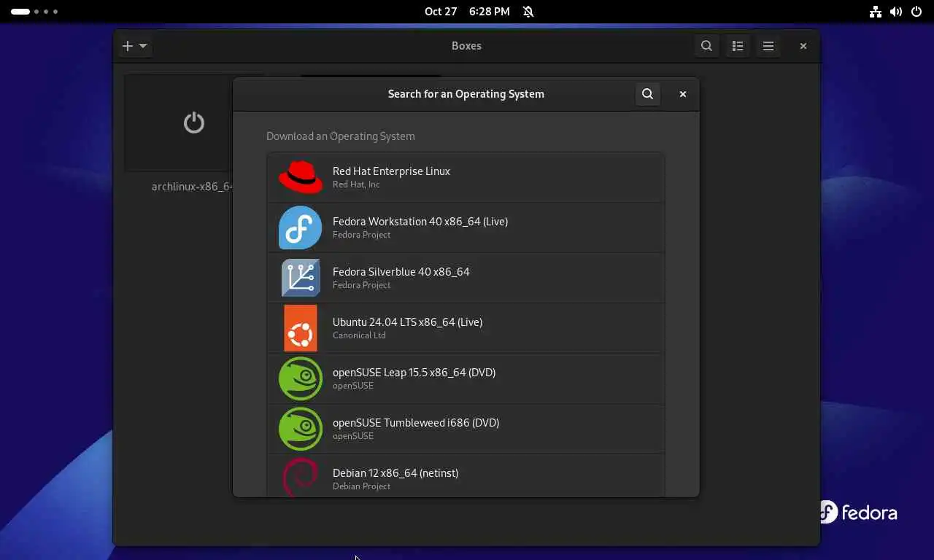The image size is (934, 560).
Task: Choose Fedora Silverblue 40 x86_64
Action: [466, 278]
